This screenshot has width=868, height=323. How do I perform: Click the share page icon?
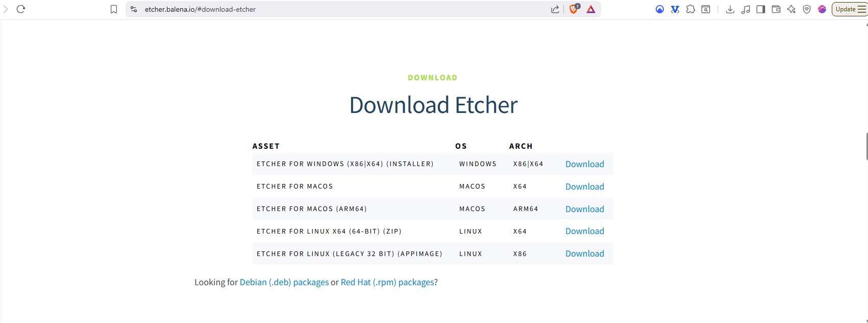(555, 9)
